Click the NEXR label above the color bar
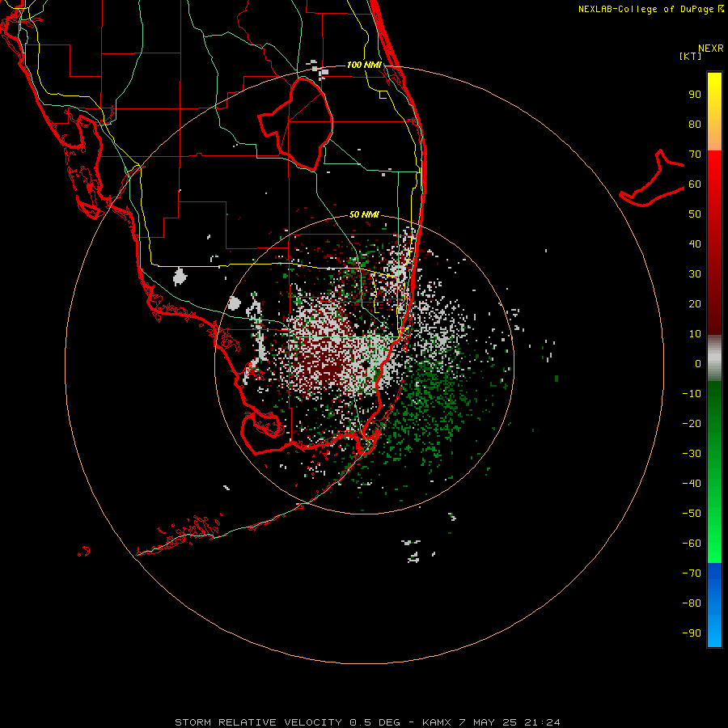 pyautogui.click(x=711, y=49)
